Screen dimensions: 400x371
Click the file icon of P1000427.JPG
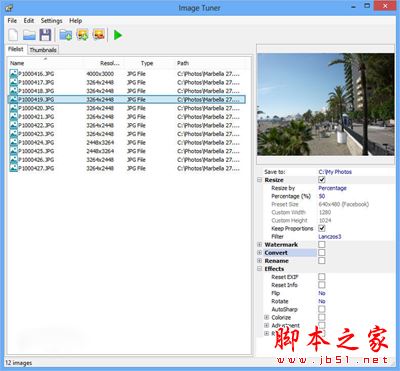(x=14, y=168)
